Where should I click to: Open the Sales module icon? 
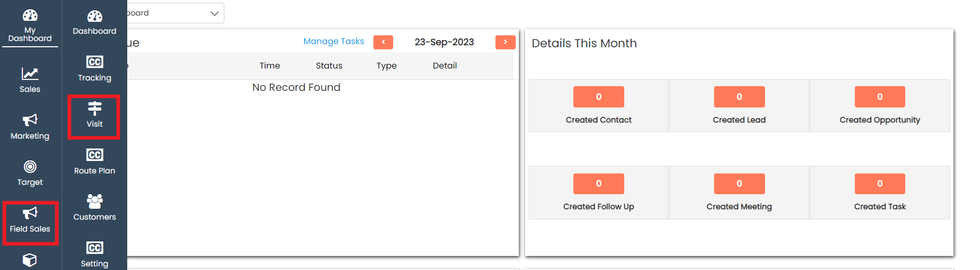point(30,74)
